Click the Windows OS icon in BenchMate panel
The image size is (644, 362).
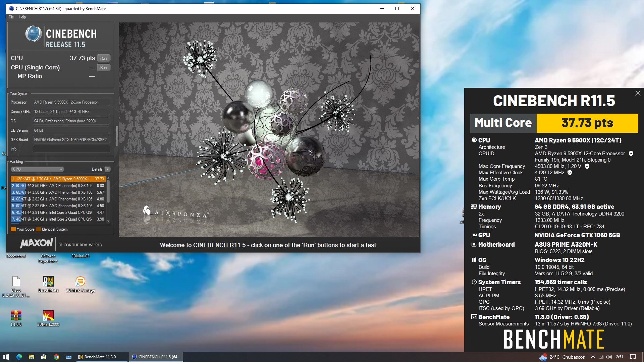point(474,260)
